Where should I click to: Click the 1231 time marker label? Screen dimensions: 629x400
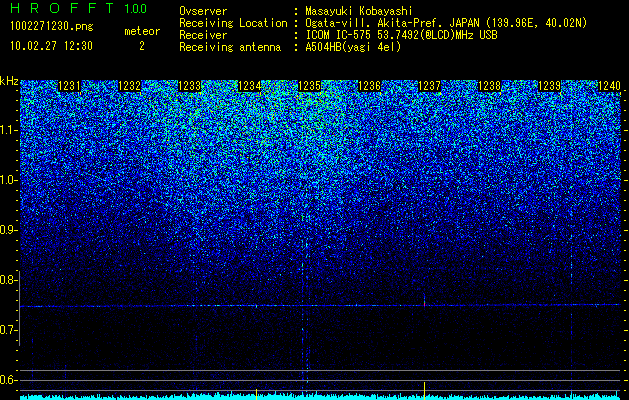coord(69,86)
